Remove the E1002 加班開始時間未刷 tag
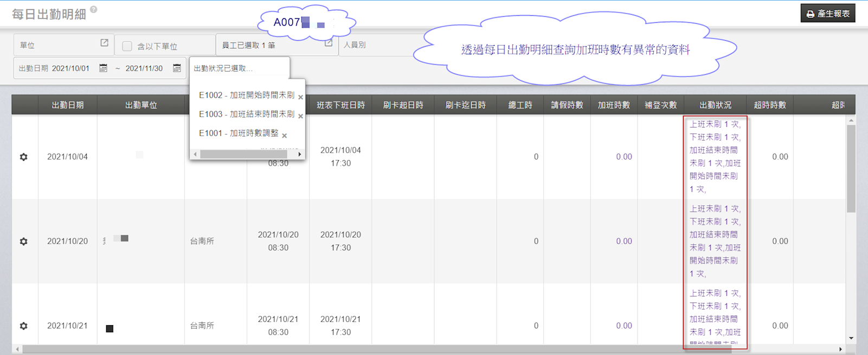The width and height of the screenshot is (868, 355). (300, 97)
